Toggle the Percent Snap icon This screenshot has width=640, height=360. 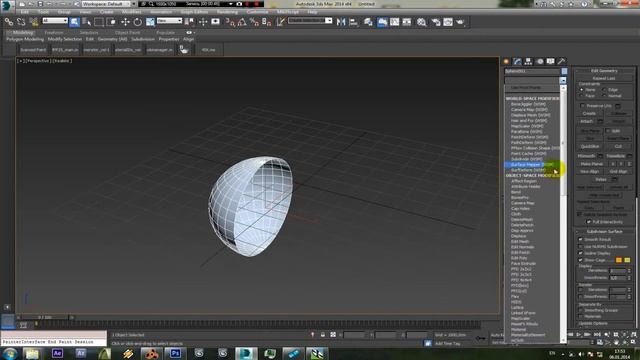tap(254, 22)
